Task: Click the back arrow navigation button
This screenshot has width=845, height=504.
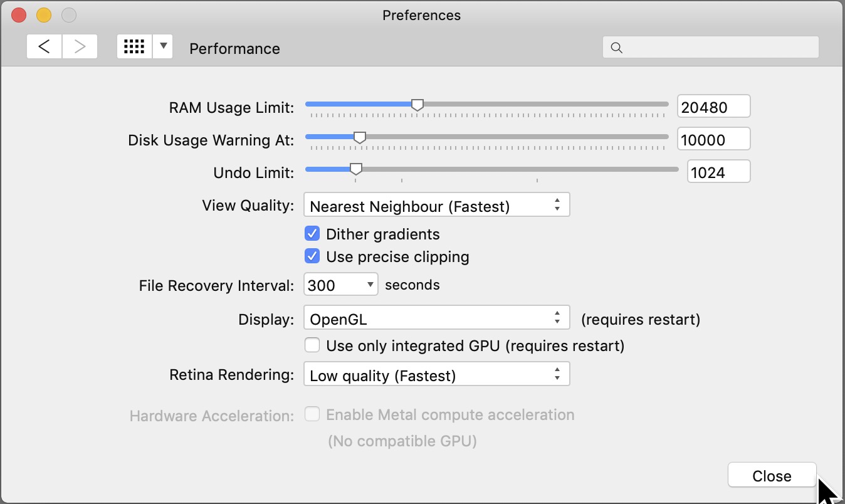Action: [x=44, y=47]
